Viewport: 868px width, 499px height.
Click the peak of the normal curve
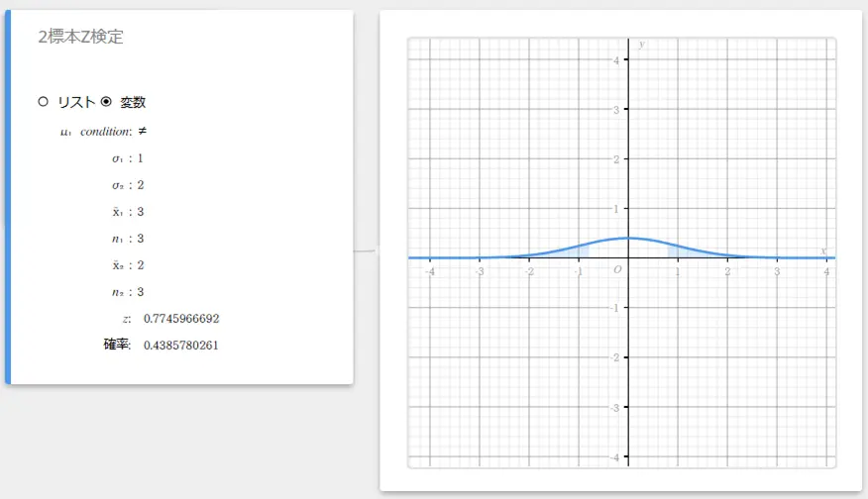pos(628,238)
